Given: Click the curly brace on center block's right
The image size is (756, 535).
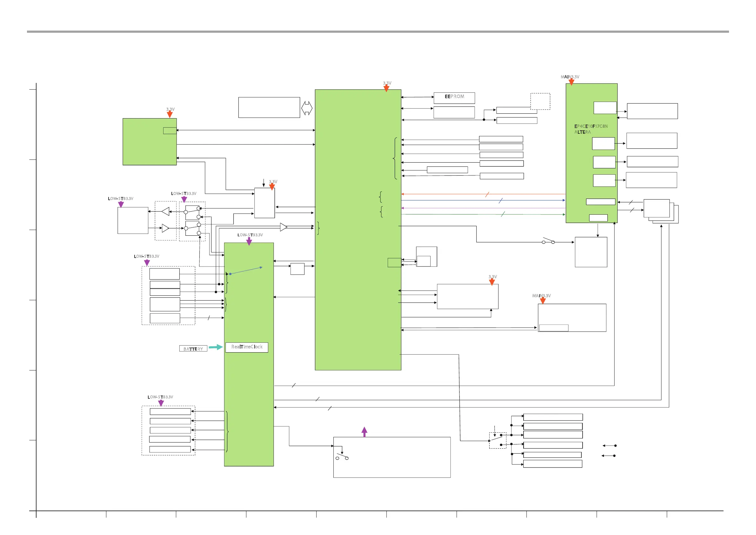Looking at the screenshot, I should tap(395, 159).
